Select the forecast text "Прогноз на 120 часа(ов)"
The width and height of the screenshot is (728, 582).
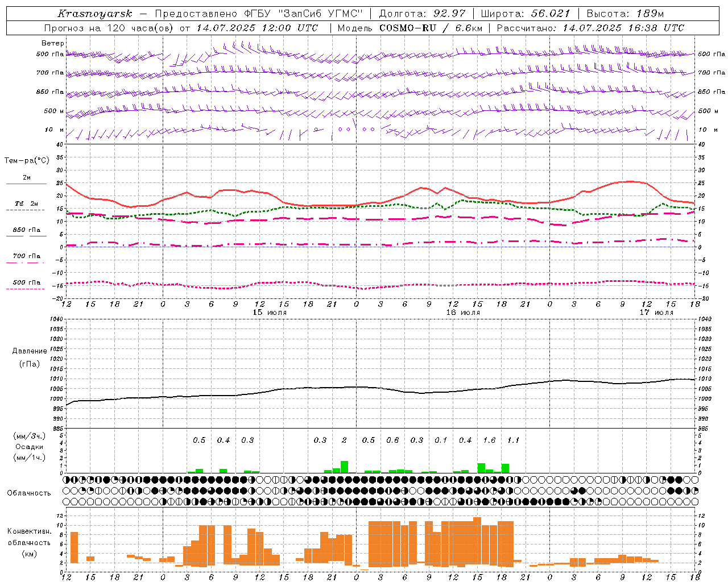click(x=109, y=28)
